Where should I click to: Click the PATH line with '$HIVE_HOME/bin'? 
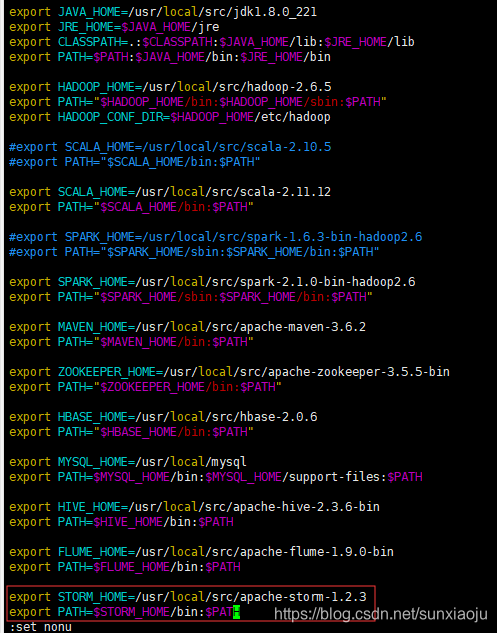tap(121, 522)
